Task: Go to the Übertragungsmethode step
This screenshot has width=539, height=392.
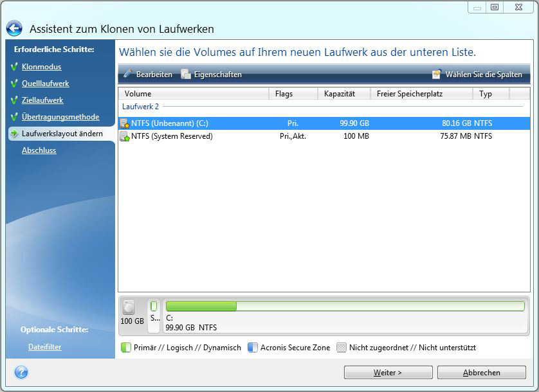Action: pyautogui.click(x=60, y=117)
